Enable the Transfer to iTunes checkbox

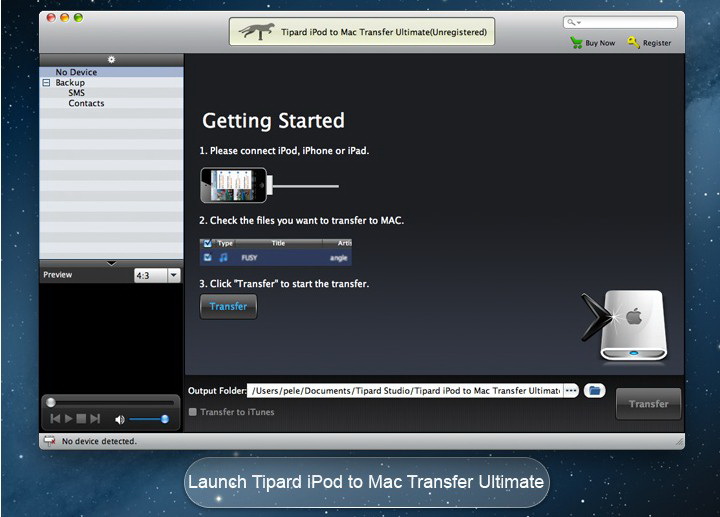(193, 412)
